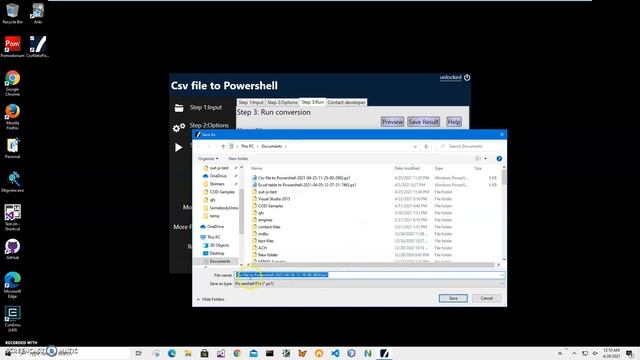Select the Visual Studio 2015 folder

273,199
